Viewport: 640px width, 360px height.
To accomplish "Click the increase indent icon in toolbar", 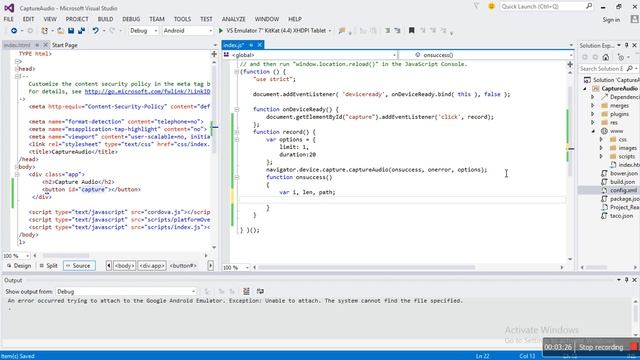I will [x=397, y=31].
